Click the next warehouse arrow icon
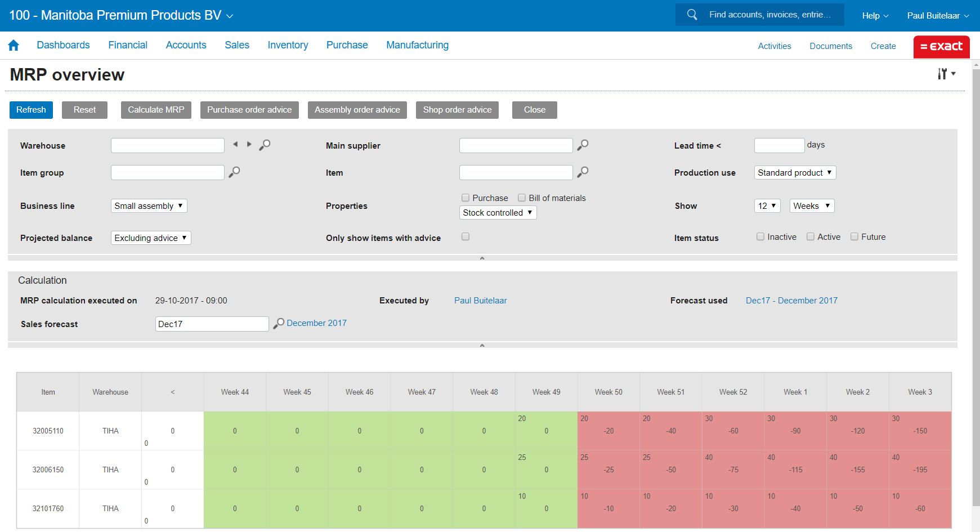The width and height of the screenshot is (980, 532). point(249,145)
